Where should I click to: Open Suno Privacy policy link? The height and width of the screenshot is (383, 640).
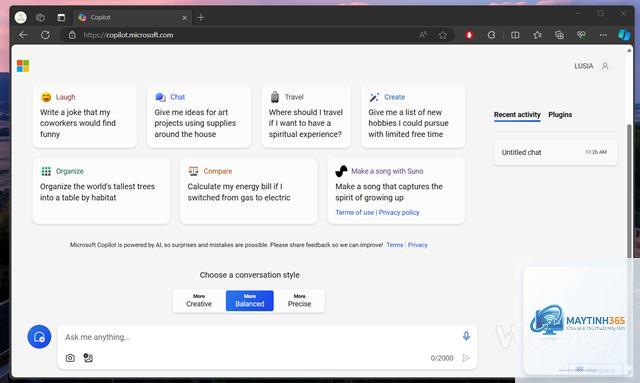(399, 212)
